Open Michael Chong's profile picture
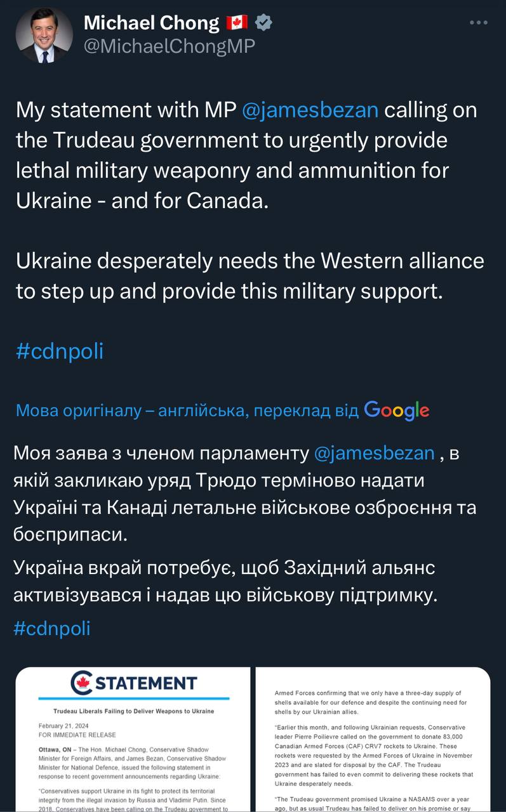506x812 pixels. 44,36
